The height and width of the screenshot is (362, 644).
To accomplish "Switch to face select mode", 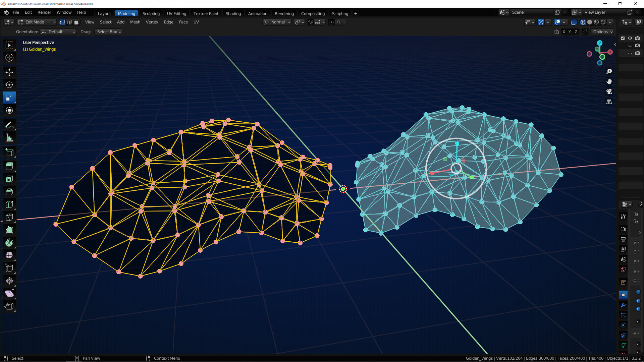I will (76, 22).
